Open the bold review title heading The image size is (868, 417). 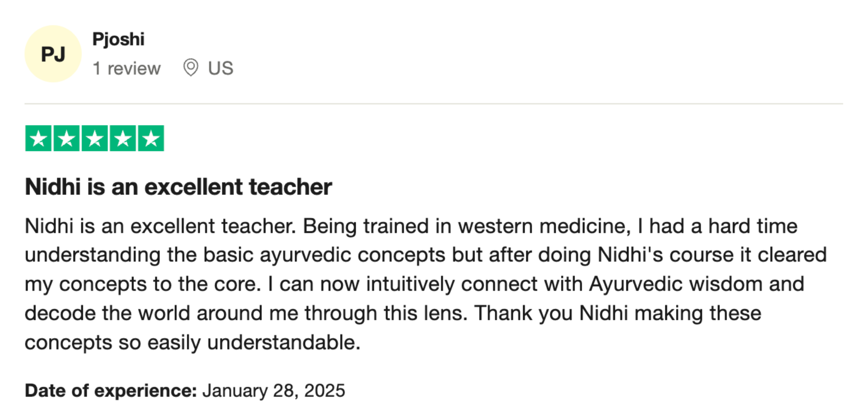click(x=178, y=187)
